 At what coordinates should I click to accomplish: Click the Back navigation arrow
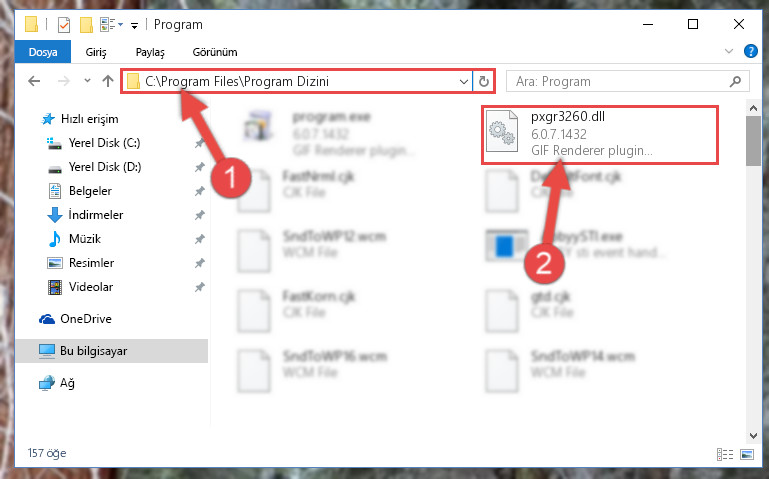(34, 81)
